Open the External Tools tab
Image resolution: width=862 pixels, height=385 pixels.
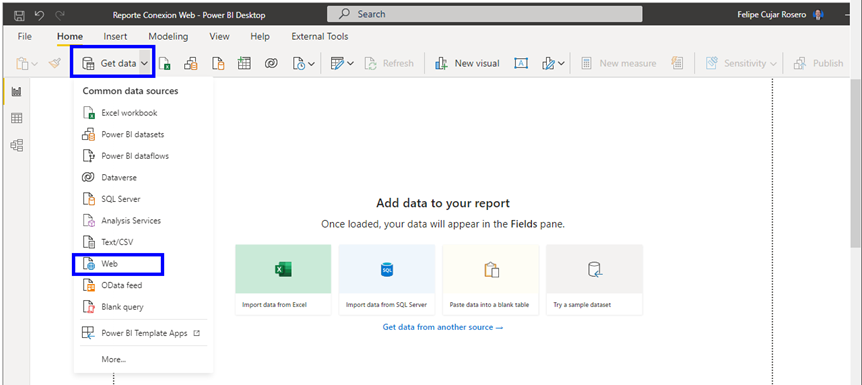pos(320,36)
